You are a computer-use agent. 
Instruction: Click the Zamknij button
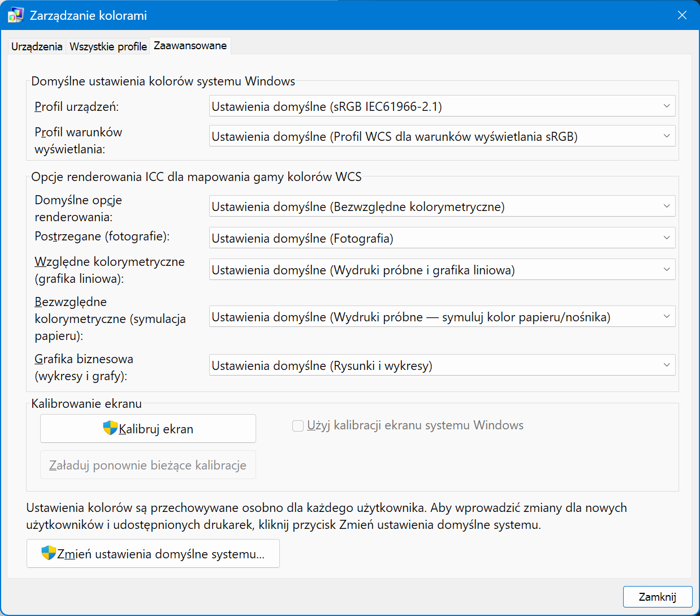[658, 597]
